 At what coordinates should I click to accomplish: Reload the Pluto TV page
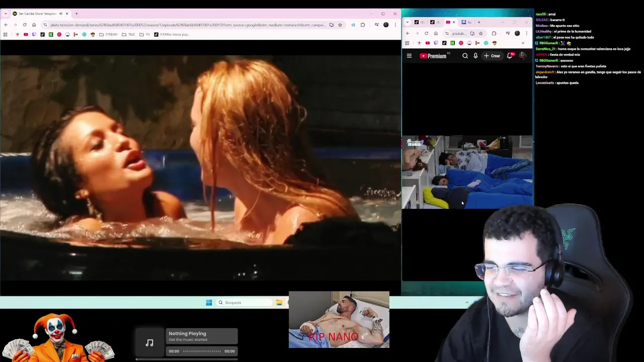(x=25, y=25)
